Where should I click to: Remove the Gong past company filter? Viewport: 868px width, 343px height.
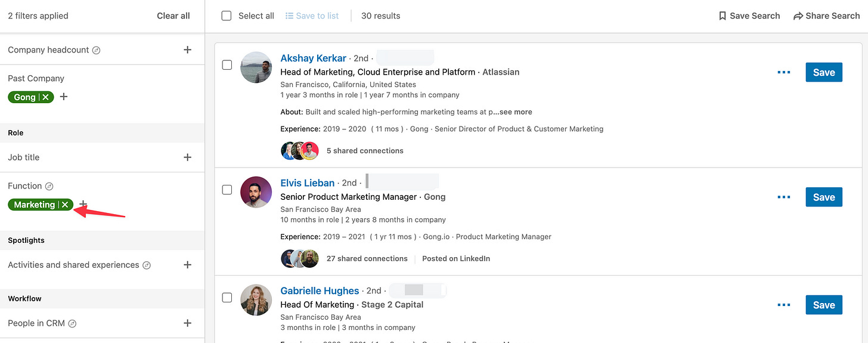(x=46, y=97)
